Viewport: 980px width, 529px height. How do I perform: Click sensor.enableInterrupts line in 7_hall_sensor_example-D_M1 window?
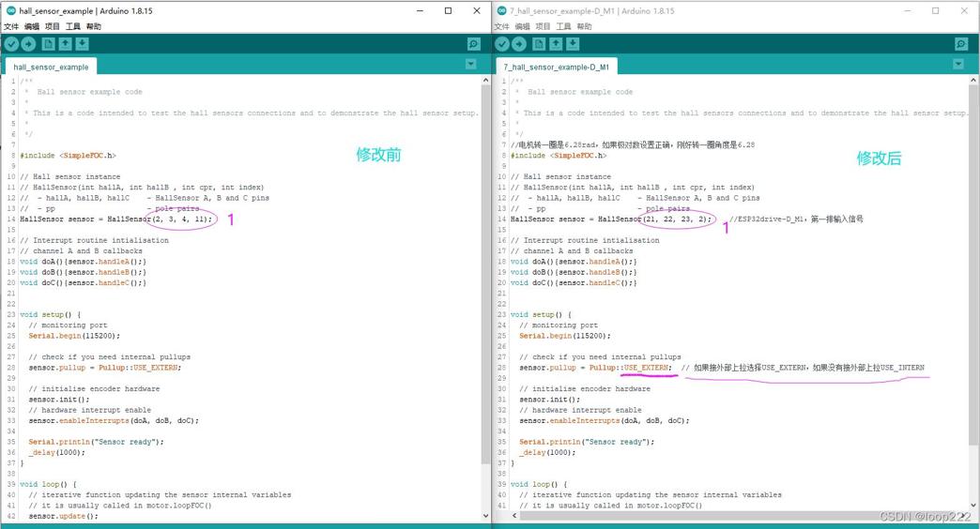(605, 421)
